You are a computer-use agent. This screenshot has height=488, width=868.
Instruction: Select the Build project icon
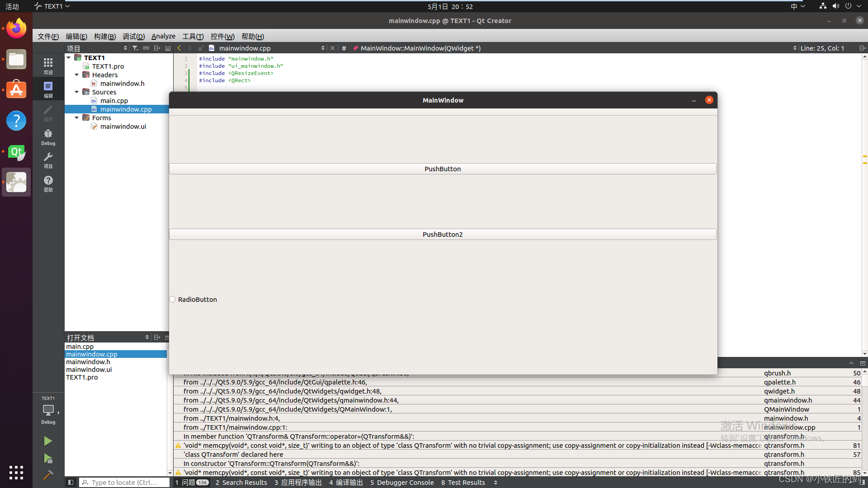(x=47, y=475)
